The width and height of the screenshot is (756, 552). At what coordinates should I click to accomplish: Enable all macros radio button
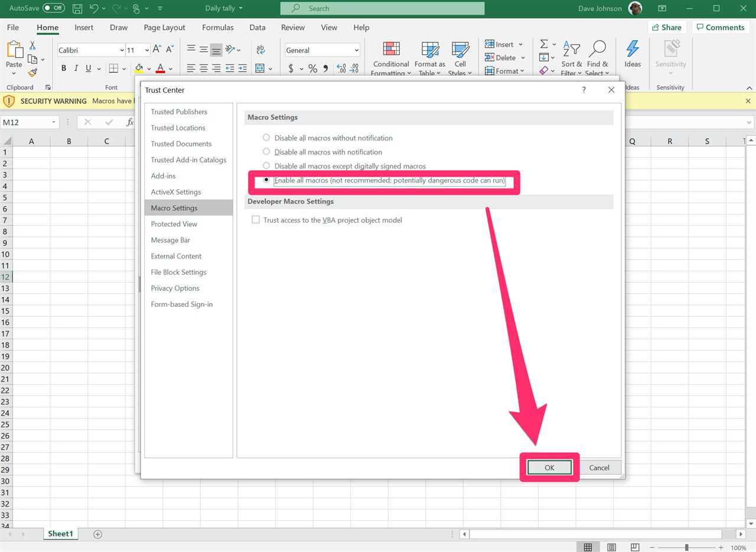click(x=266, y=180)
